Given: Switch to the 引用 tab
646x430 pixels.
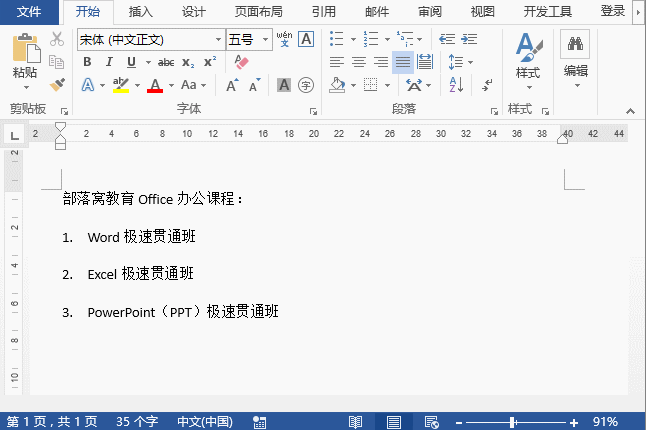Looking at the screenshot, I should coord(323,12).
